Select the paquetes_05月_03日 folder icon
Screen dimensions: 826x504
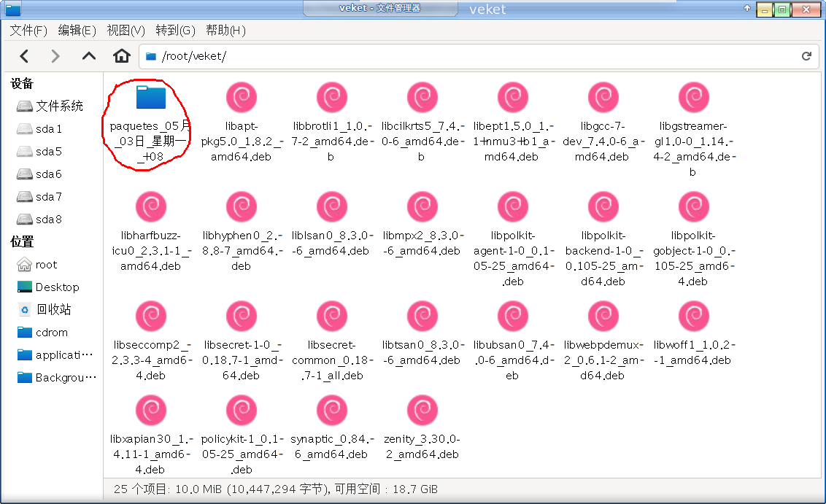151,98
